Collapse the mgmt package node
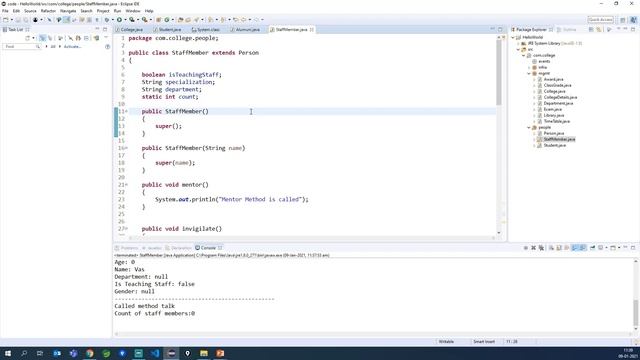The height and width of the screenshot is (360, 640). 529,73
